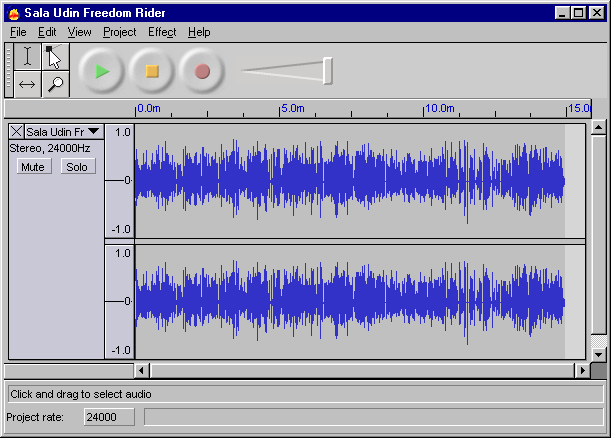Select the I-beam selection tool
The width and height of the screenshot is (611, 438).
click(x=27, y=57)
